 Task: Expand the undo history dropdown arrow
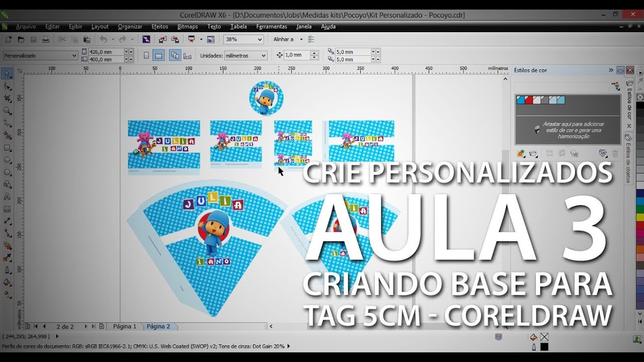coord(112,39)
